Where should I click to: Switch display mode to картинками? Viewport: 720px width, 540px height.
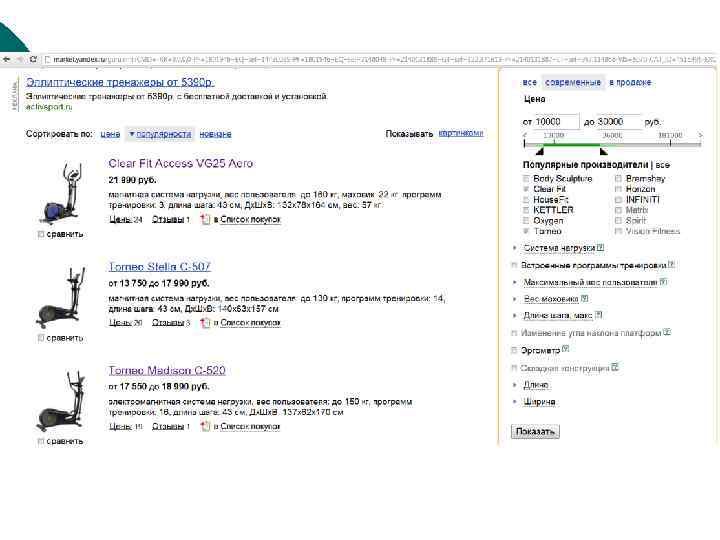coord(461,133)
